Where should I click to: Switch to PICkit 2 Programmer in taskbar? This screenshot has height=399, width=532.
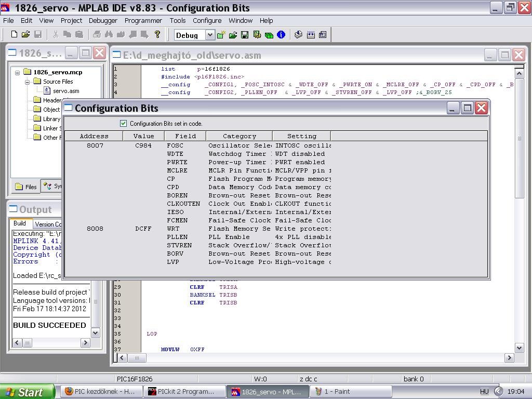[x=184, y=391]
